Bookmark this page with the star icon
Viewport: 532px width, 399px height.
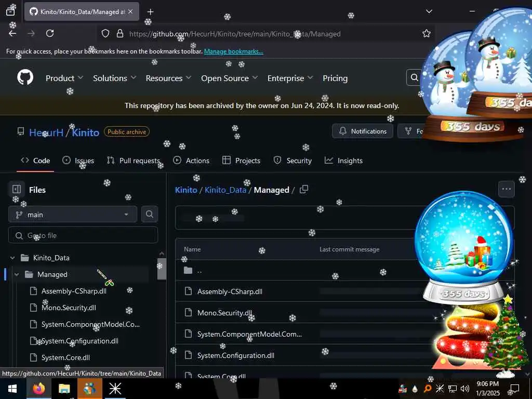[427, 33]
